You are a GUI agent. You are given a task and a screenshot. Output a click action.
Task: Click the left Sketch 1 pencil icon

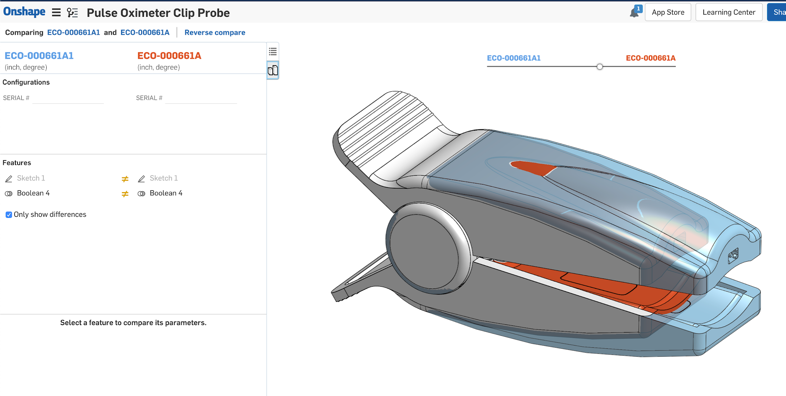pyautogui.click(x=9, y=178)
